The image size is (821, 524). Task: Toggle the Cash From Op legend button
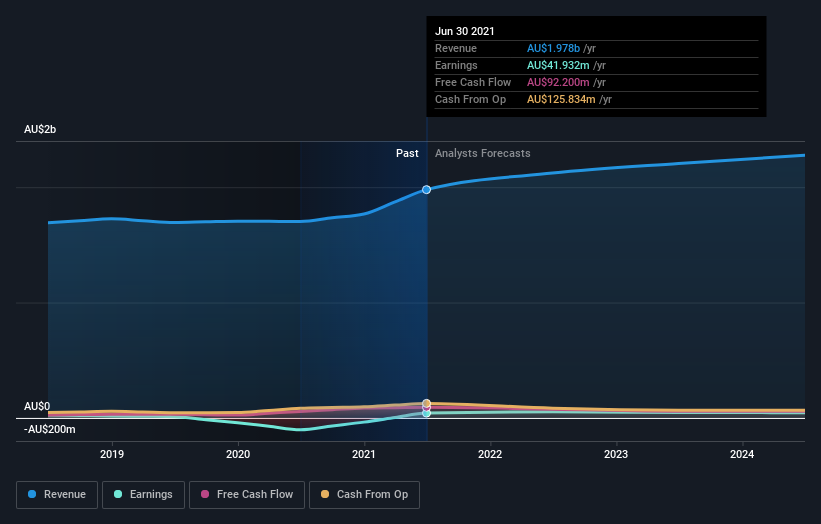tap(364, 495)
